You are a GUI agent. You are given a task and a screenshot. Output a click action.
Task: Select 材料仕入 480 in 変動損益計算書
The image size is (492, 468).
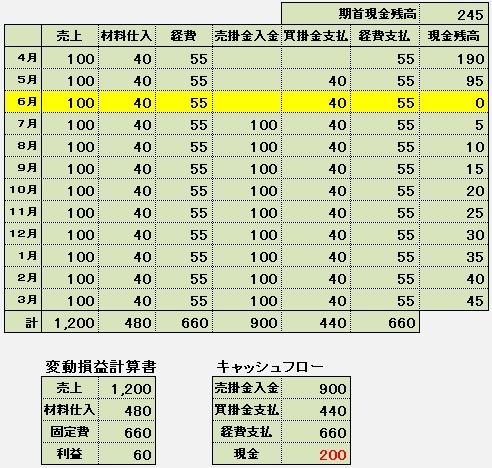point(127,410)
